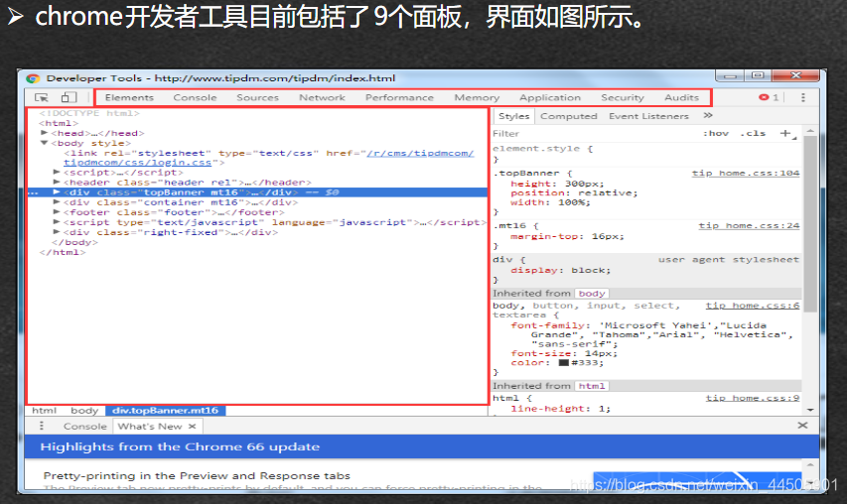
Task: Open the Network panel
Action: 322,97
